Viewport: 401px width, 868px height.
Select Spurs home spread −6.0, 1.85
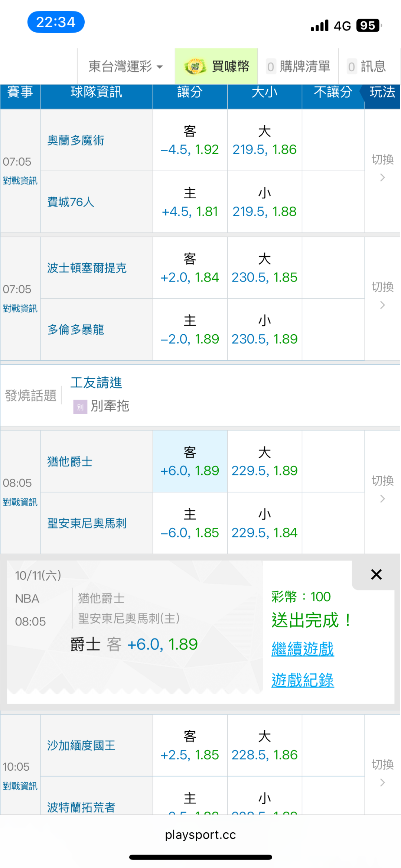click(190, 524)
